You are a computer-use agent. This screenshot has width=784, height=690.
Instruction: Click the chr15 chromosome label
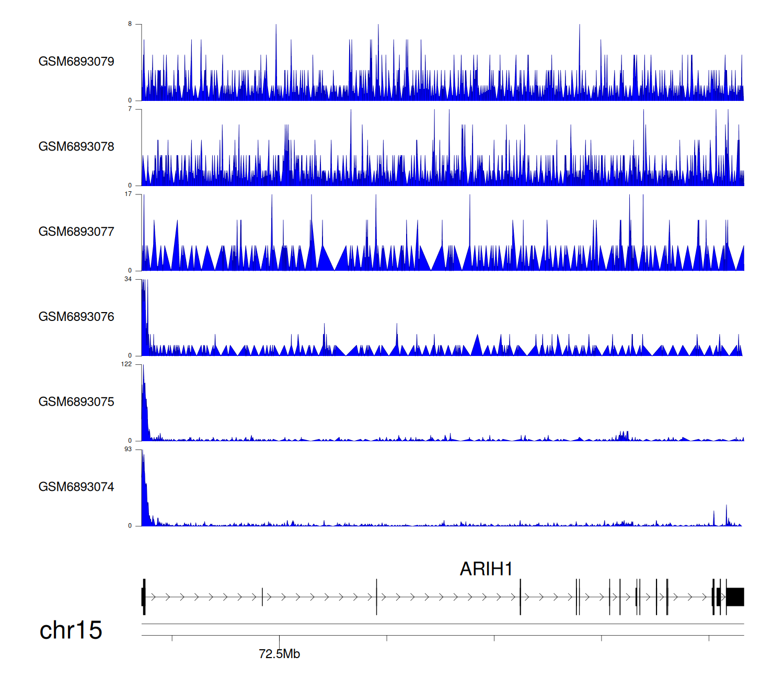71,630
